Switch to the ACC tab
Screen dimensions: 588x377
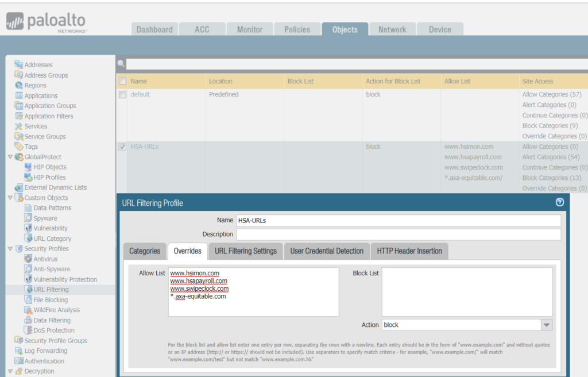click(x=202, y=29)
